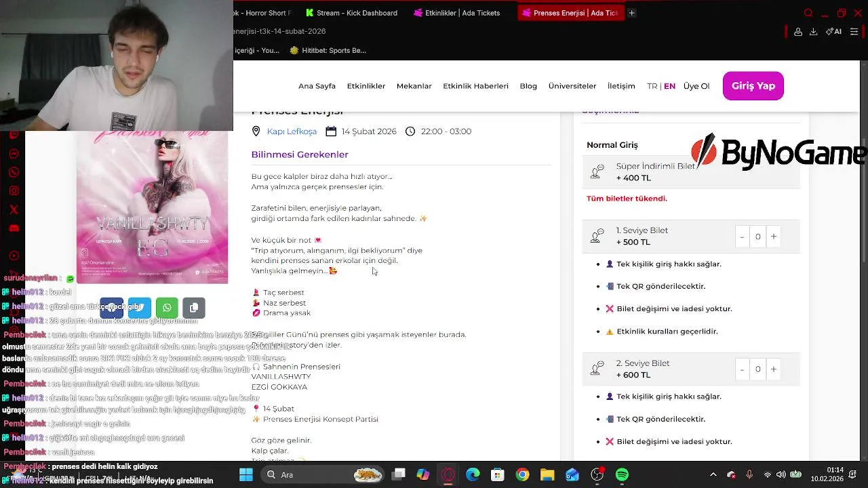Open the Blog menu item

click(x=528, y=86)
